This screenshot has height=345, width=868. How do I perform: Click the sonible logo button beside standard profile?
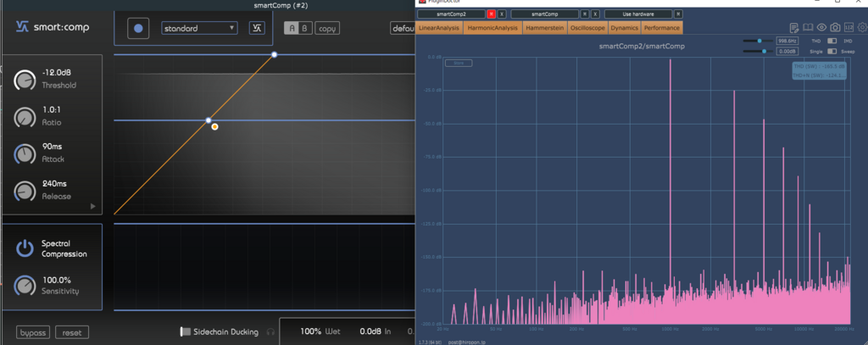(256, 28)
